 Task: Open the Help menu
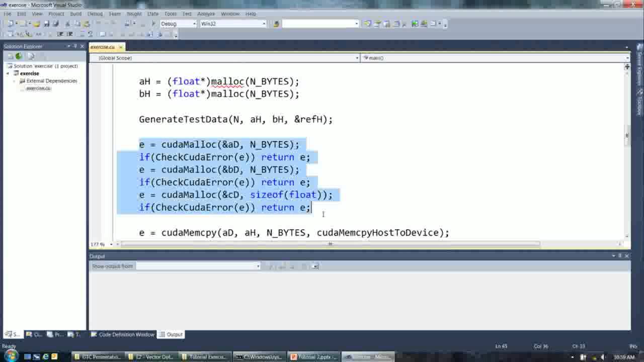[251, 14]
